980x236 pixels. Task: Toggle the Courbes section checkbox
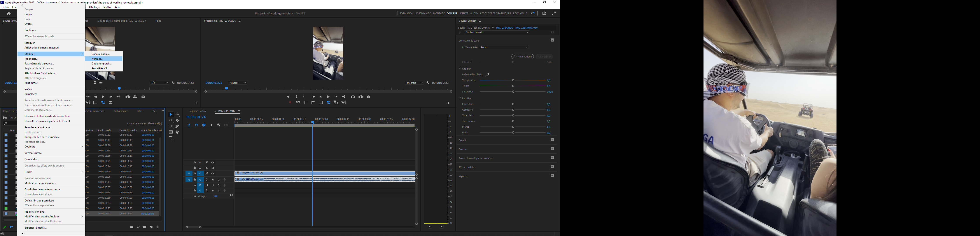552,149
